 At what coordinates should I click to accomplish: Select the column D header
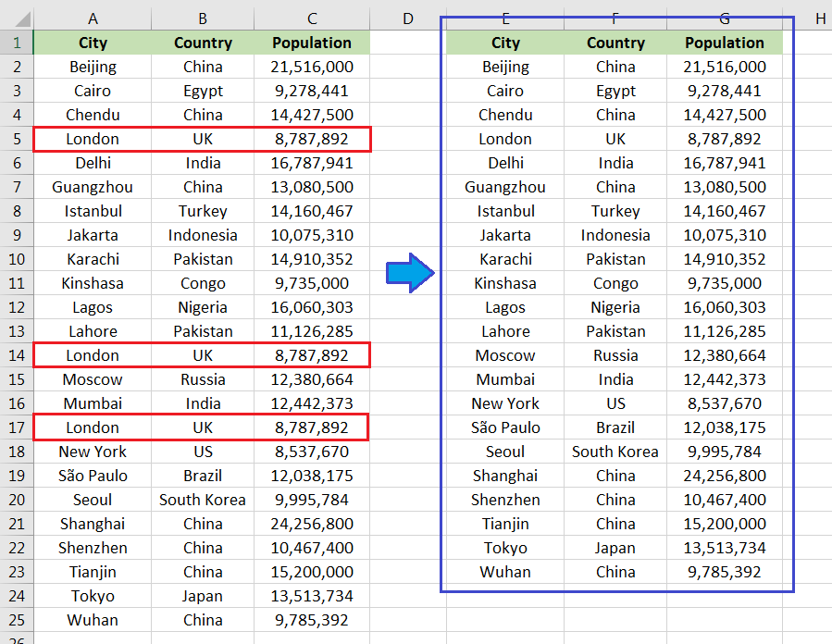click(x=407, y=19)
